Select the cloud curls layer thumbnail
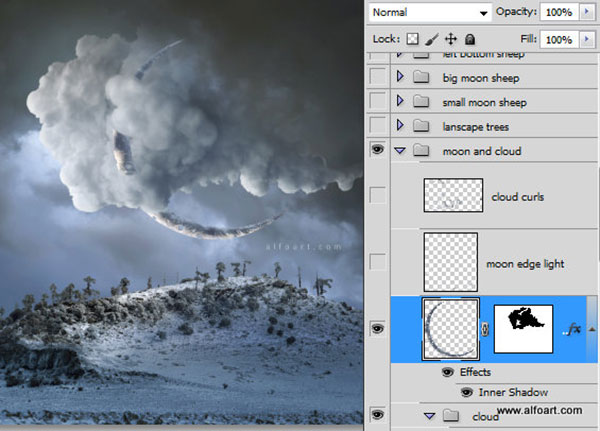This screenshot has height=431, width=600. point(453,195)
